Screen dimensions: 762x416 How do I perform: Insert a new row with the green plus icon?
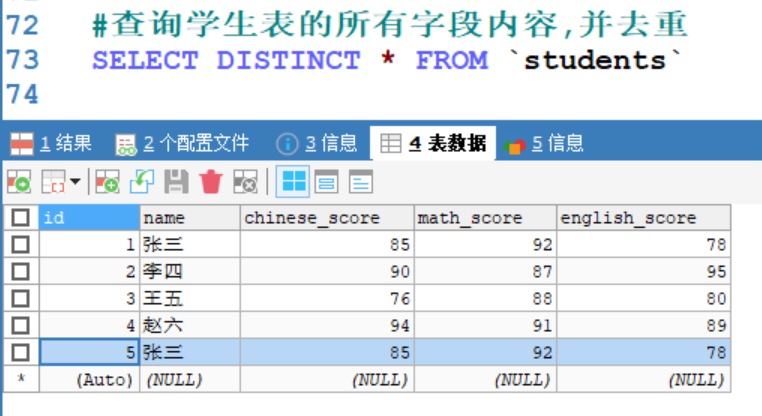[x=107, y=182]
